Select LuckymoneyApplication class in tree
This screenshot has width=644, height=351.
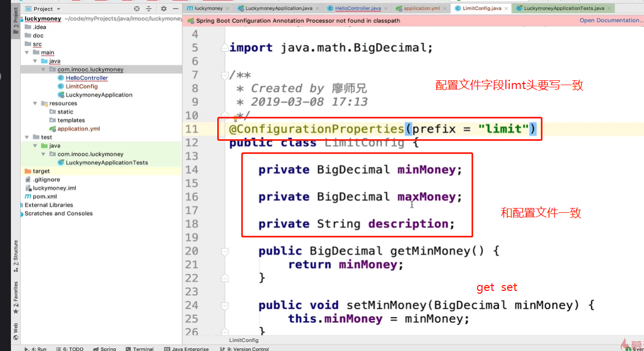pyautogui.click(x=99, y=94)
